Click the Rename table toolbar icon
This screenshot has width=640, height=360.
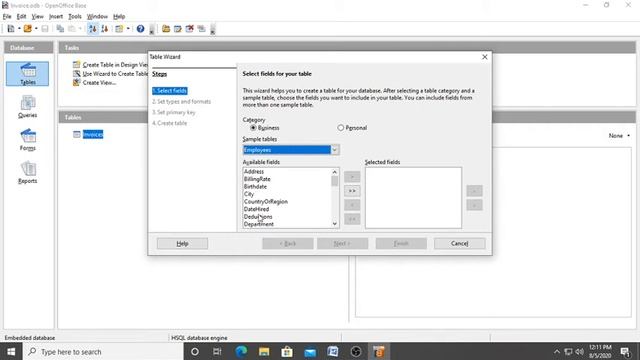click(x=201, y=29)
